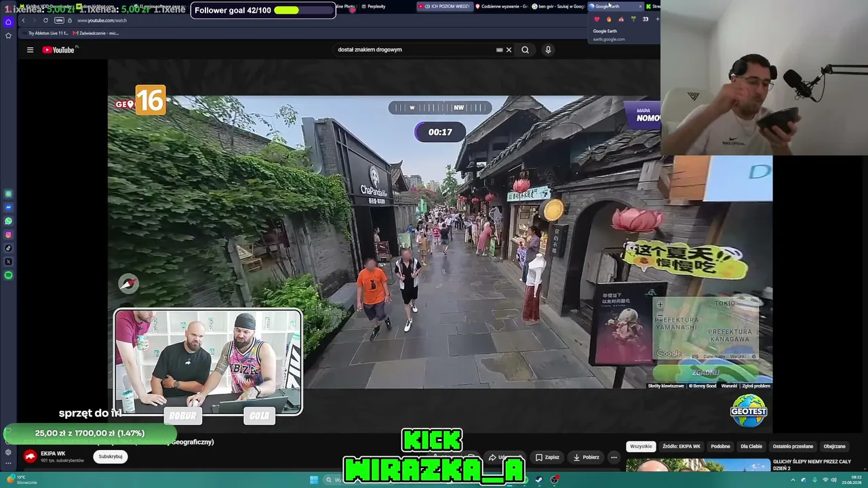Image resolution: width=868 pixels, height=488 pixels.
Task: Select the Dla Ciebie filter chip
Action: pos(751,447)
